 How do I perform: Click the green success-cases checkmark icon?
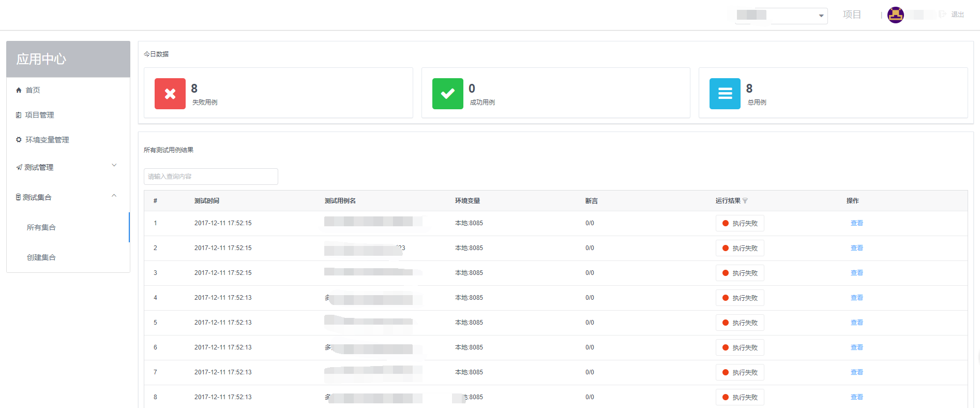447,94
